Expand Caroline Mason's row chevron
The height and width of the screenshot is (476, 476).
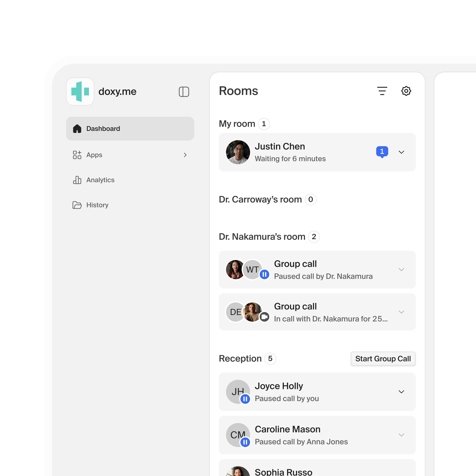coord(401,435)
